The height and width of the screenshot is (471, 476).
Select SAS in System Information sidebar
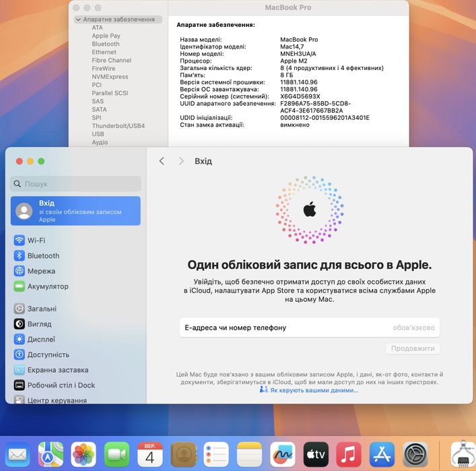click(x=98, y=102)
